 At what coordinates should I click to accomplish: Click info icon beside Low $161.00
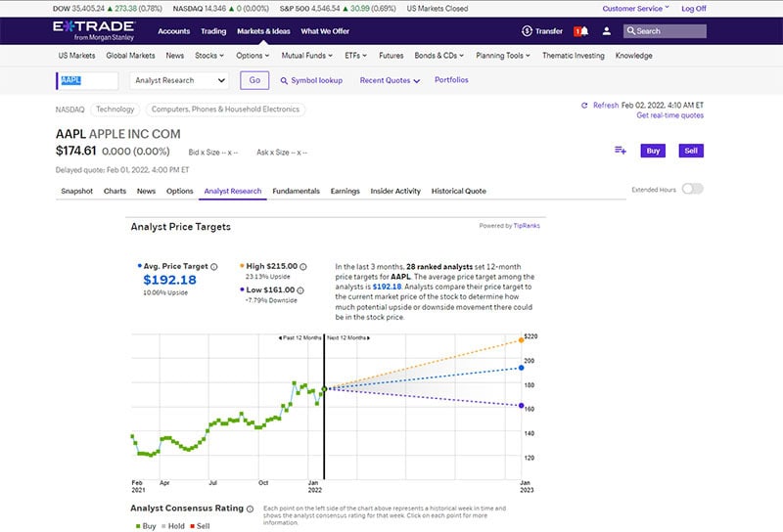(300, 289)
